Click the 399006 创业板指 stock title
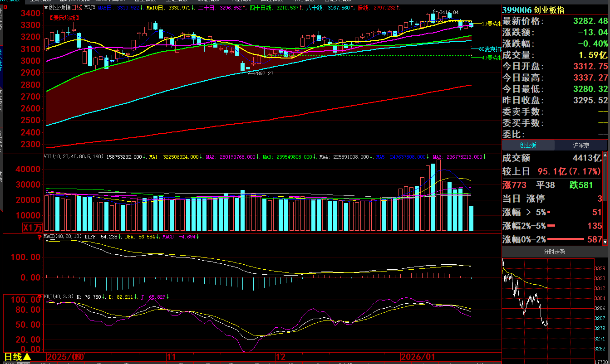This screenshot has height=364, width=610. pyautogui.click(x=533, y=10)
